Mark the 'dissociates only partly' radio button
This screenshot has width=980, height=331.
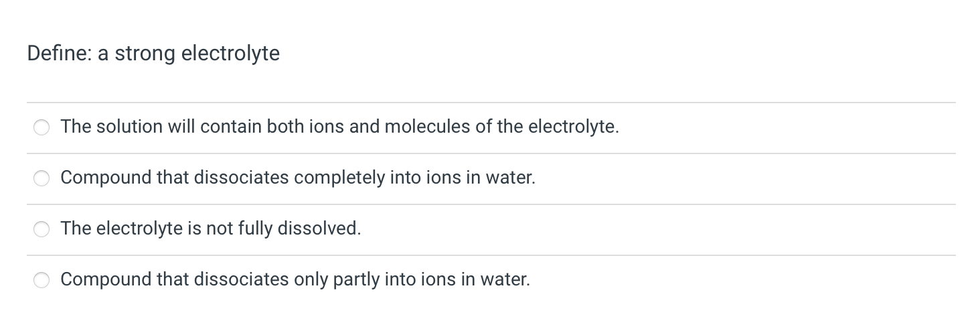(42, 281)
